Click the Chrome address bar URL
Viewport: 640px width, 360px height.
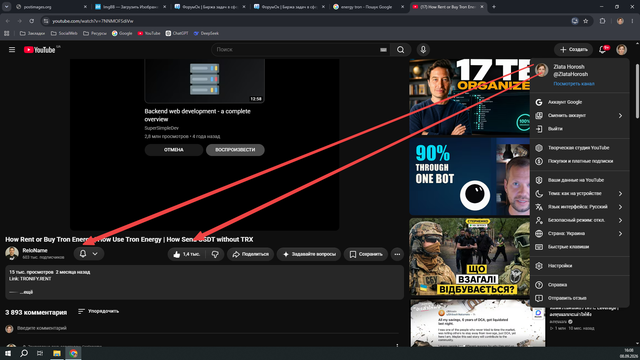pos(93,21)
